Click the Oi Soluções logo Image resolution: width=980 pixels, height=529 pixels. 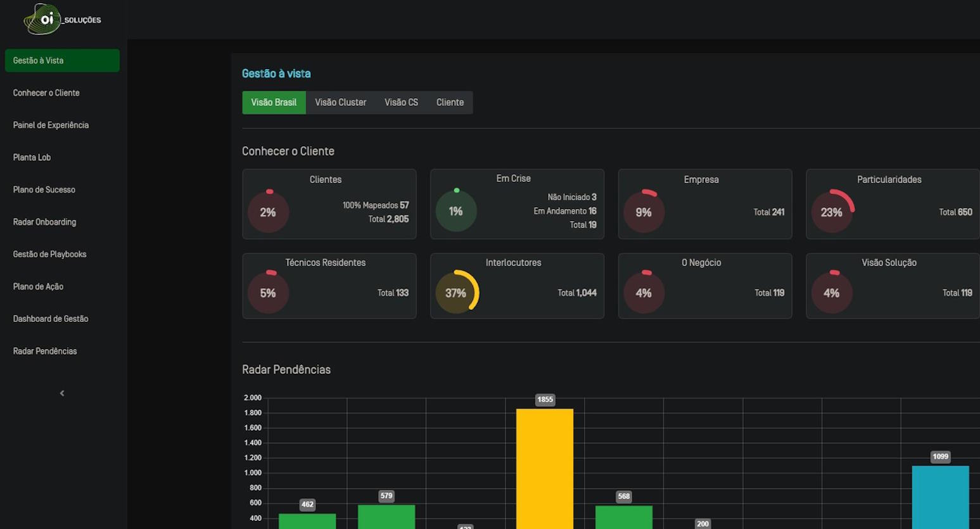point(62,19)
